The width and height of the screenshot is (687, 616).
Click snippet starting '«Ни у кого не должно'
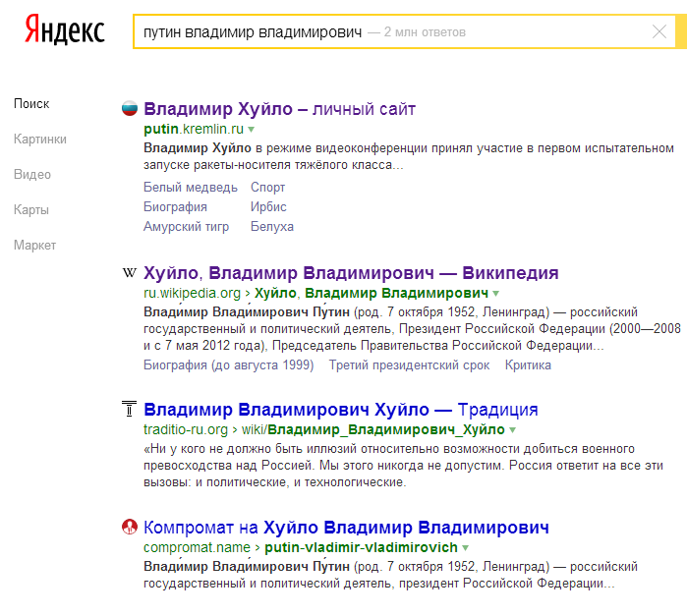pos(403,466)
